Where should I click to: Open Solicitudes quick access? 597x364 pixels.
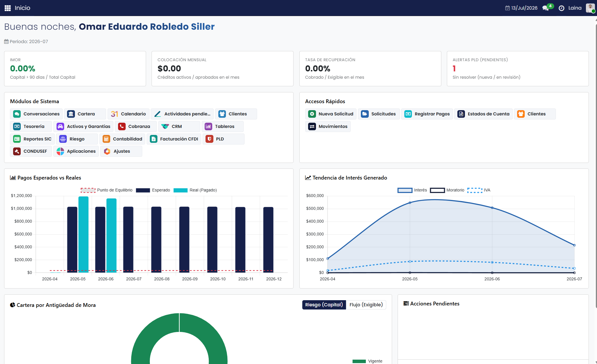click(x=379, y=114)
